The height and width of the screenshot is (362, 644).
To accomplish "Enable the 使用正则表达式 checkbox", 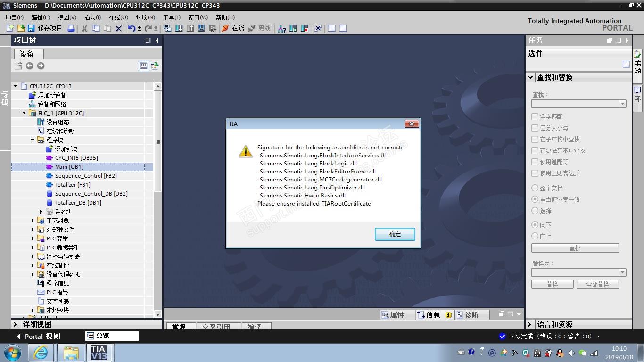I will pyautogui.click(x=535, y=173).
